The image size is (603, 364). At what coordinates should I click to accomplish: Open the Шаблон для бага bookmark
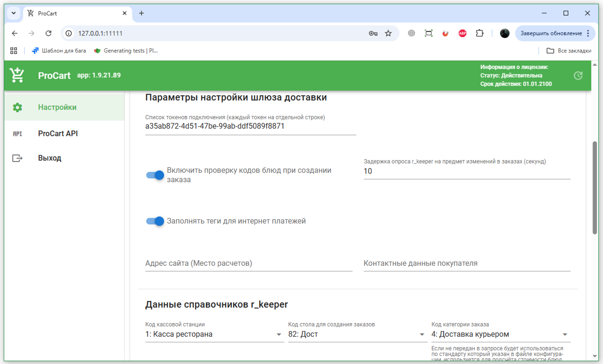(59, 51)
